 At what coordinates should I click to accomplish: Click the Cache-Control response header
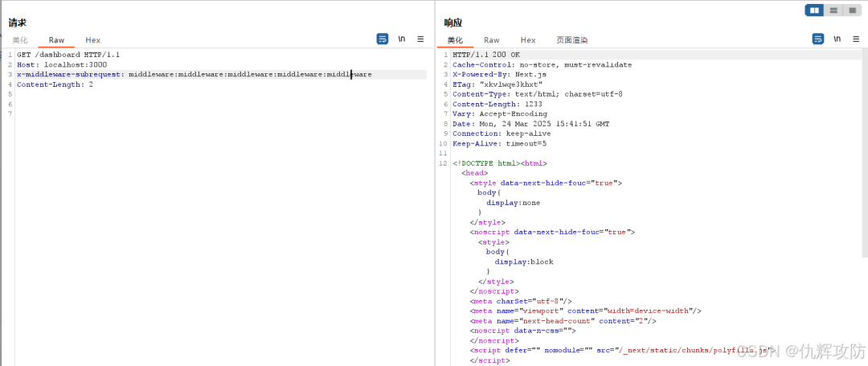[x=542, y=65]
